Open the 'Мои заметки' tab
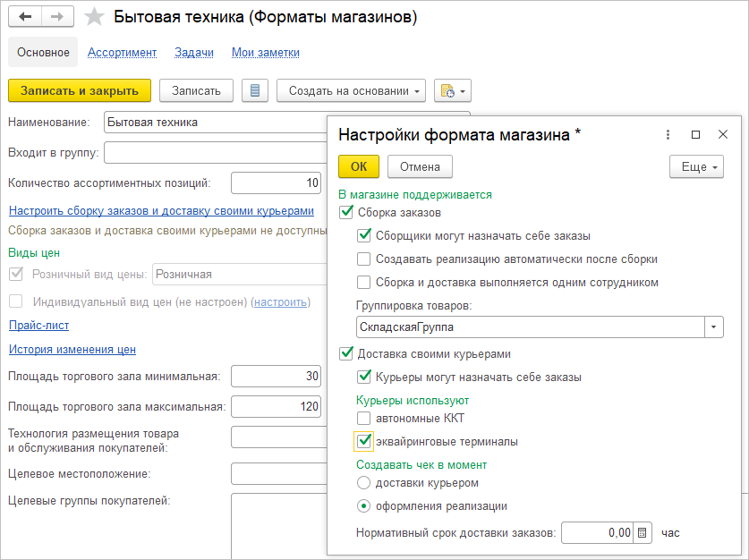 [265, 53]
